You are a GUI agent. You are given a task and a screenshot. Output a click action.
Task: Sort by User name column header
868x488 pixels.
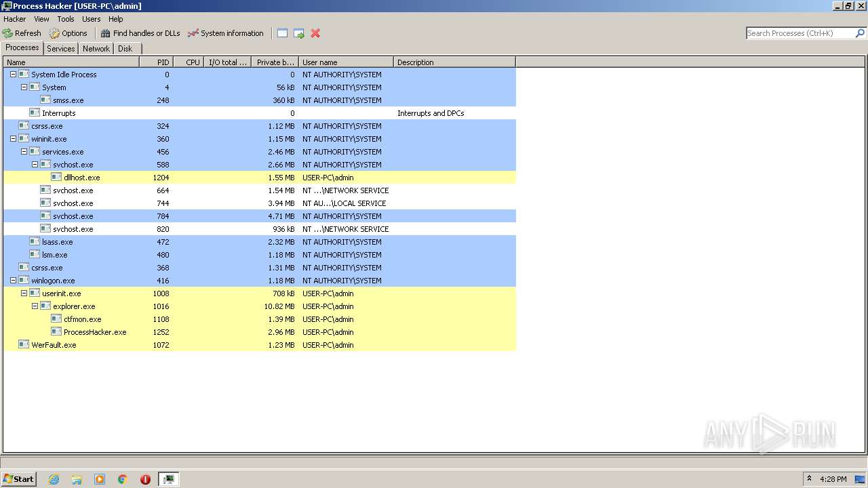pos(346,62)
